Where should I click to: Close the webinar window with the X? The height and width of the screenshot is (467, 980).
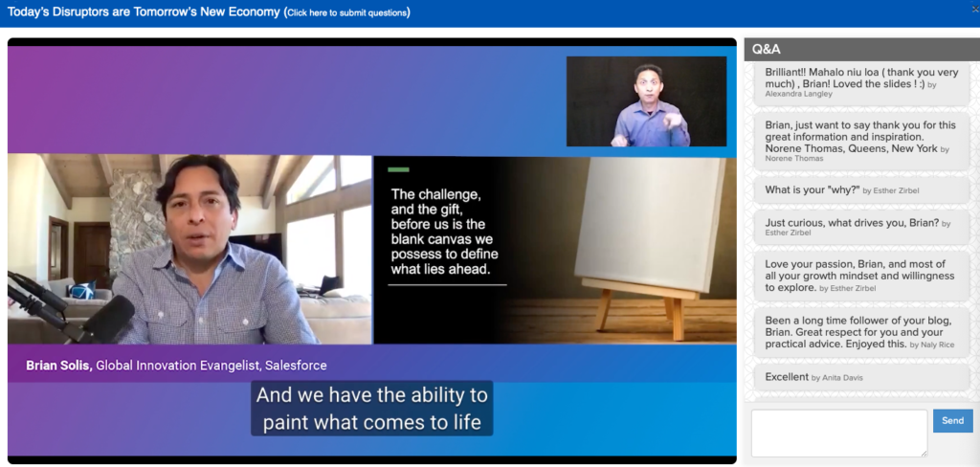(976, 8)
